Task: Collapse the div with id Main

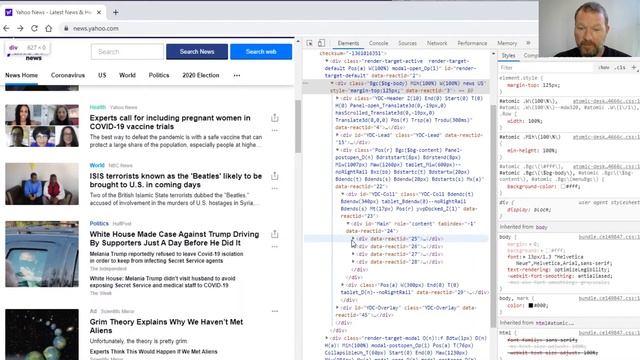Action: (348, 224)
